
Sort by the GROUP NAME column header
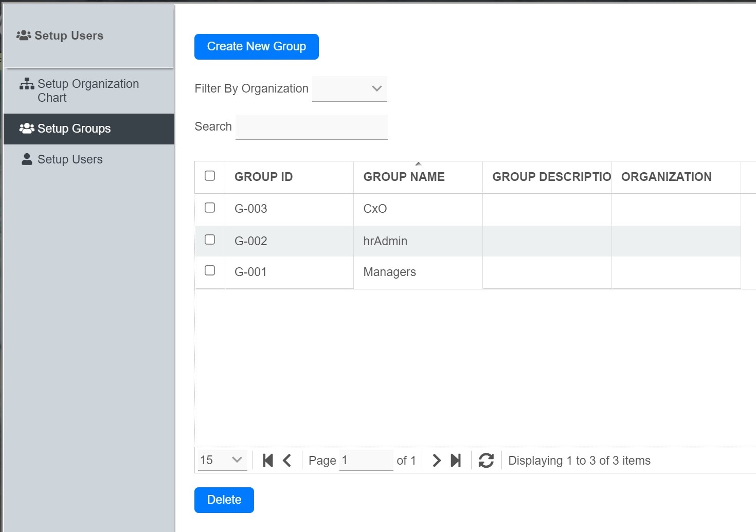[404, 177]
